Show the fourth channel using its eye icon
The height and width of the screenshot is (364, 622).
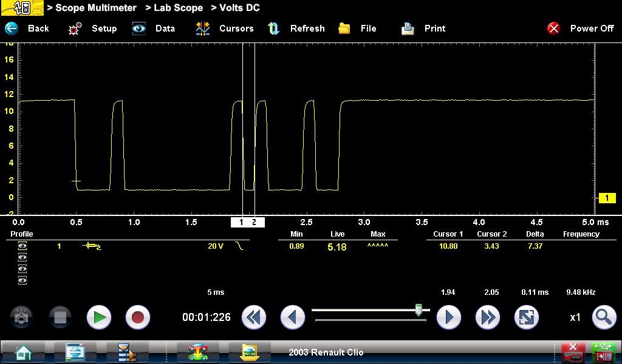click(x=22, y=280)
